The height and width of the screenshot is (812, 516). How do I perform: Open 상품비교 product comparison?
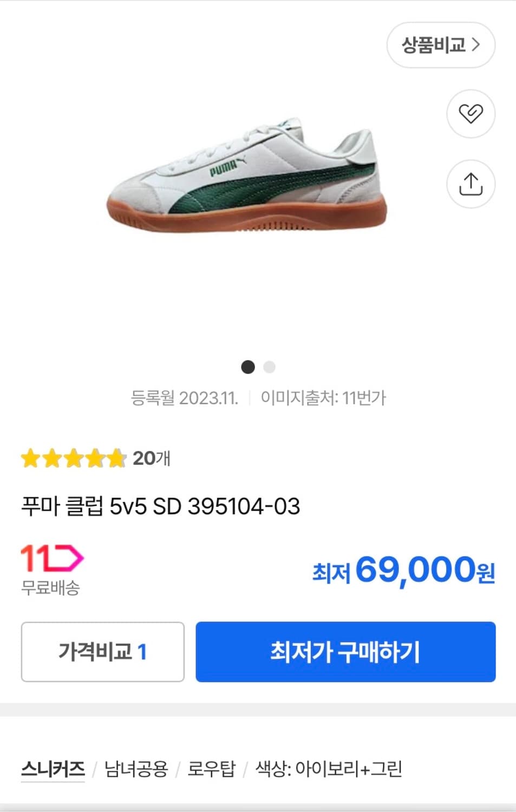point(440,45)
